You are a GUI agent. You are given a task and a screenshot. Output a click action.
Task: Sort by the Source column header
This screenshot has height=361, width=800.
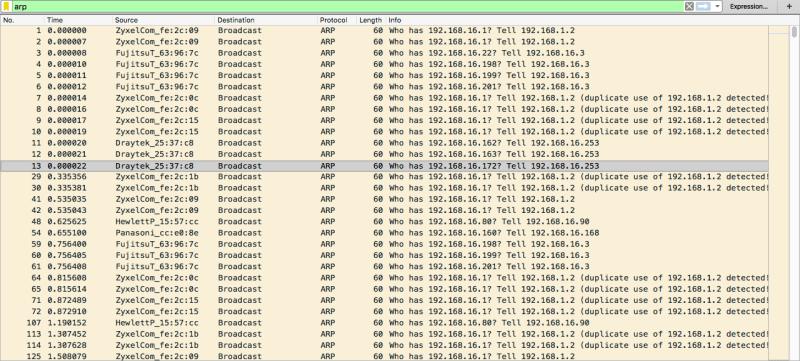(x=164, y=20)
